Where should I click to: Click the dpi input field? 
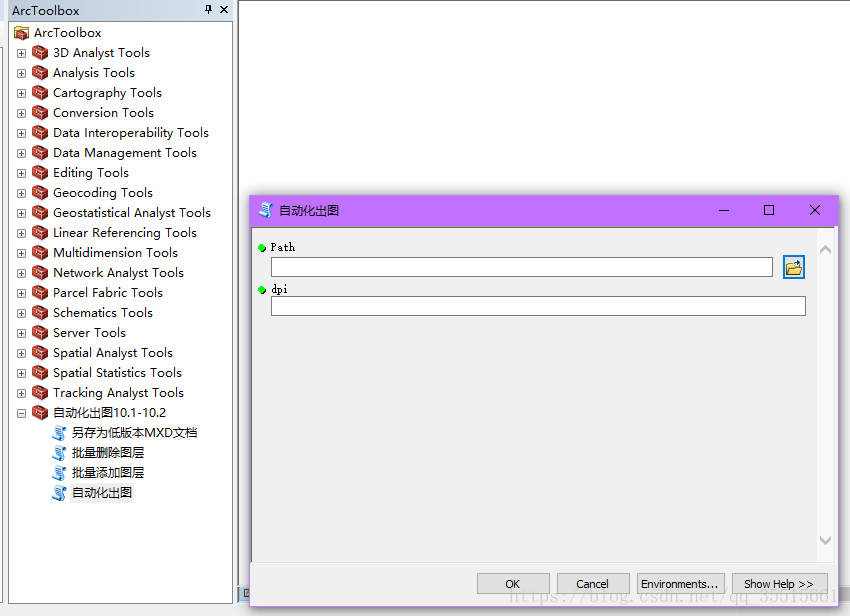coord(538,306)
